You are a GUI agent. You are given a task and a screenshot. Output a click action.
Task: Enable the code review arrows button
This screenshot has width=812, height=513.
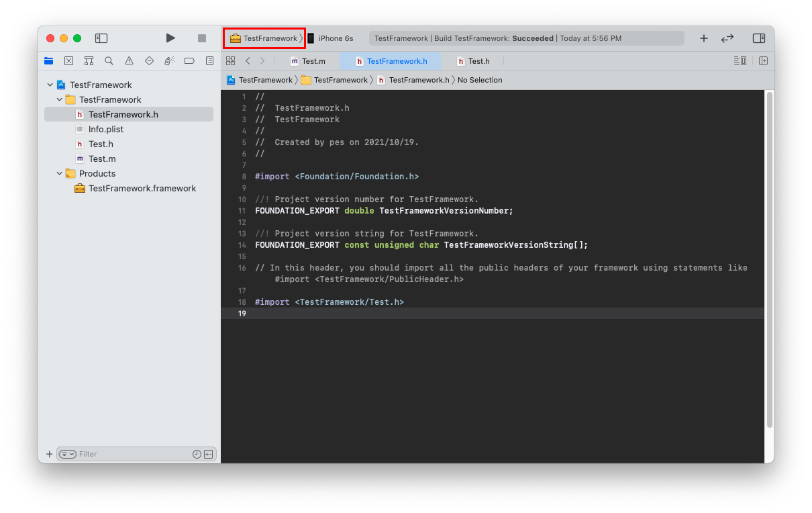pos(727,38)
